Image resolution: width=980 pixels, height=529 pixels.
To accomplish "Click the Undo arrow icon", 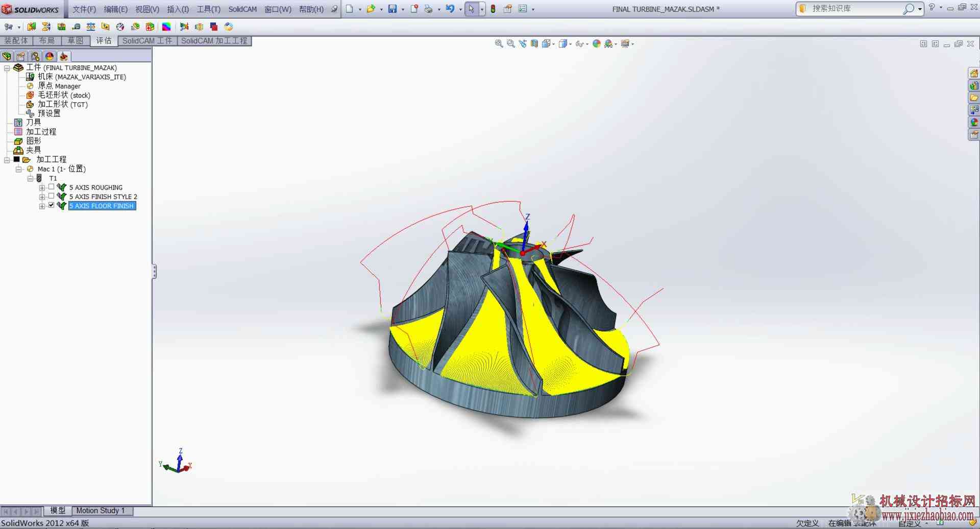I will 450,9.
